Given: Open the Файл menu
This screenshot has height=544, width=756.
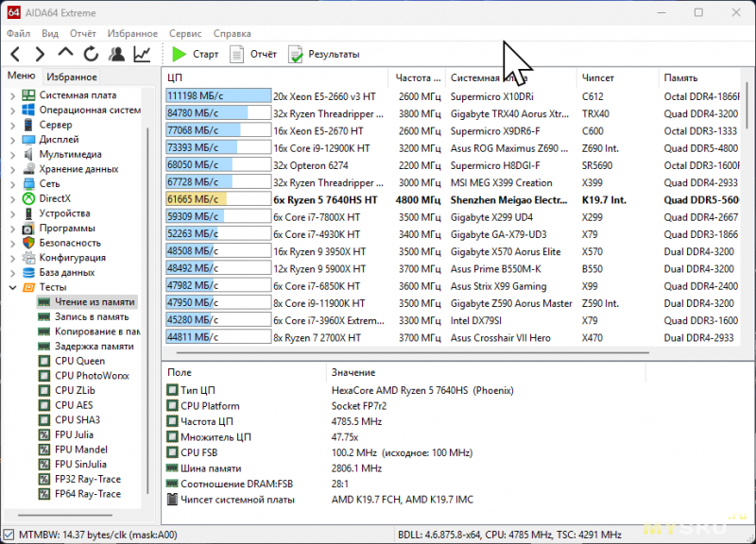Looking at the screenshot, I should coord(18,33).
